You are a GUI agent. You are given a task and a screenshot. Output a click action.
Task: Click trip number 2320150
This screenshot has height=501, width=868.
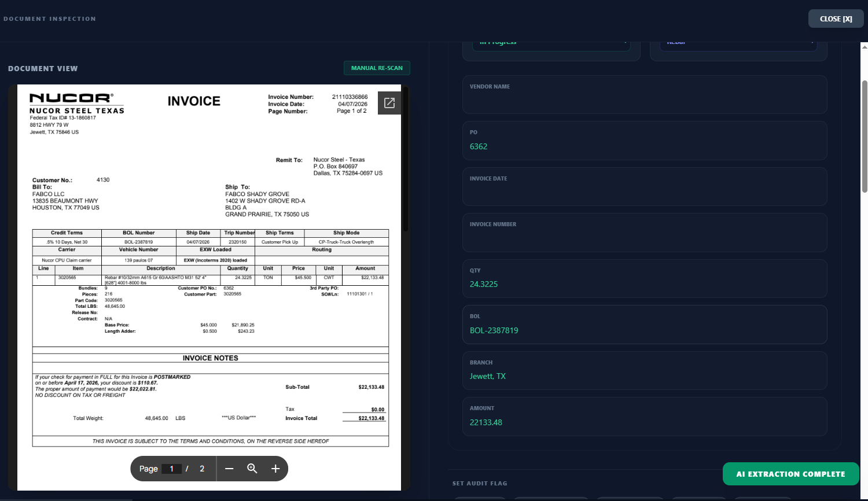pos(238,242)
